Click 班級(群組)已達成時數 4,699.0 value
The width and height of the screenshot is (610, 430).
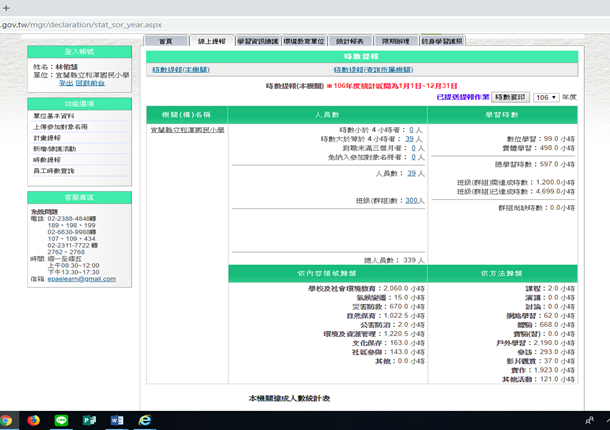(516, 192)
